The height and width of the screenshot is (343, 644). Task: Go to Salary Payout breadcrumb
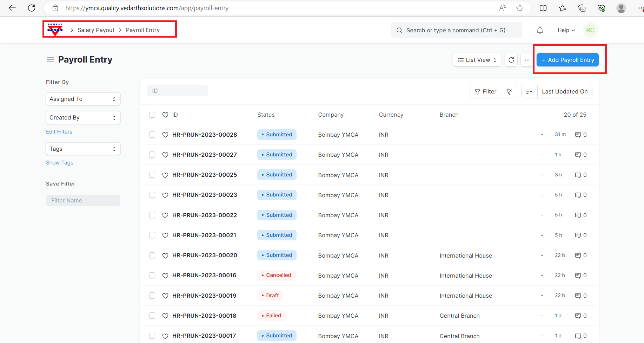tap(96, 30)
